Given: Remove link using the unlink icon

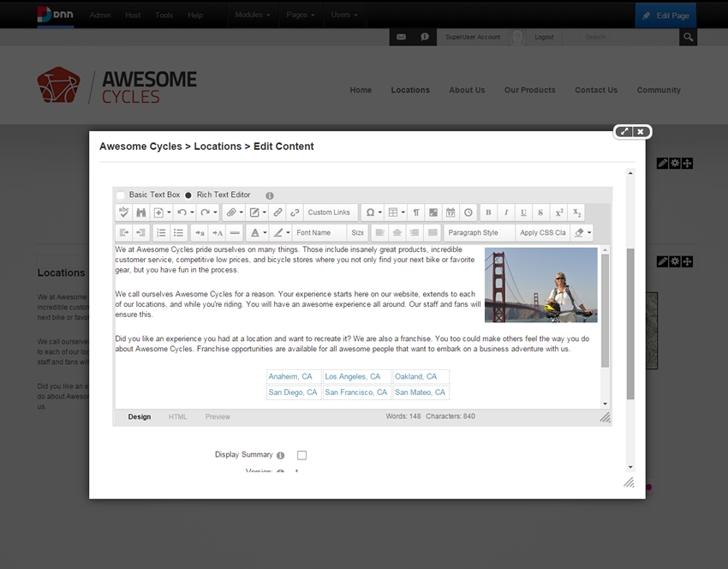Looking at the screenshot, I should click(295, 213).
